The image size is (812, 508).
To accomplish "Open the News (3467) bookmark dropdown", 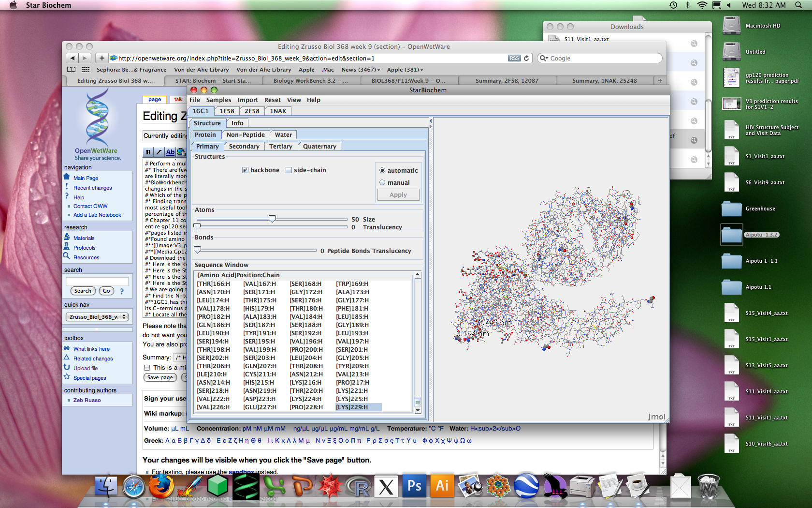I will pyautogui.click(x=361, y=70).
